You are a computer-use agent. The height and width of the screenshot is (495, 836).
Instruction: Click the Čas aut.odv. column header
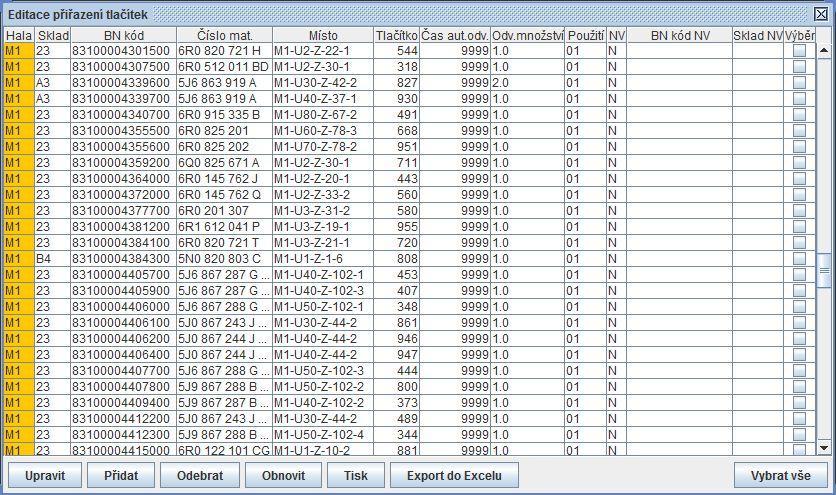(x=455, y=35)
